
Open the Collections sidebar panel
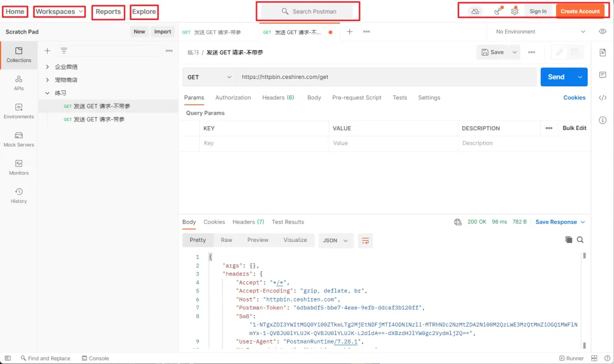tap(19, 55)
